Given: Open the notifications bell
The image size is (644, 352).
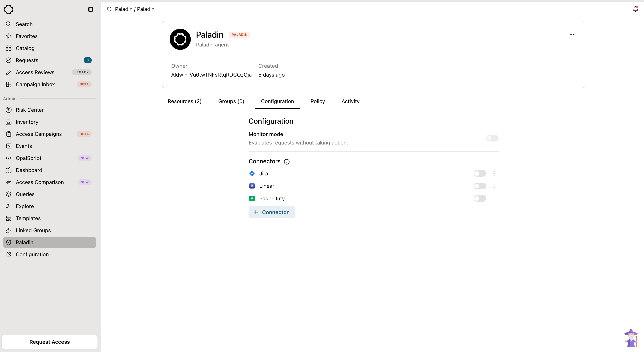Looking at the screenshot, I should (x=635, y=9).
